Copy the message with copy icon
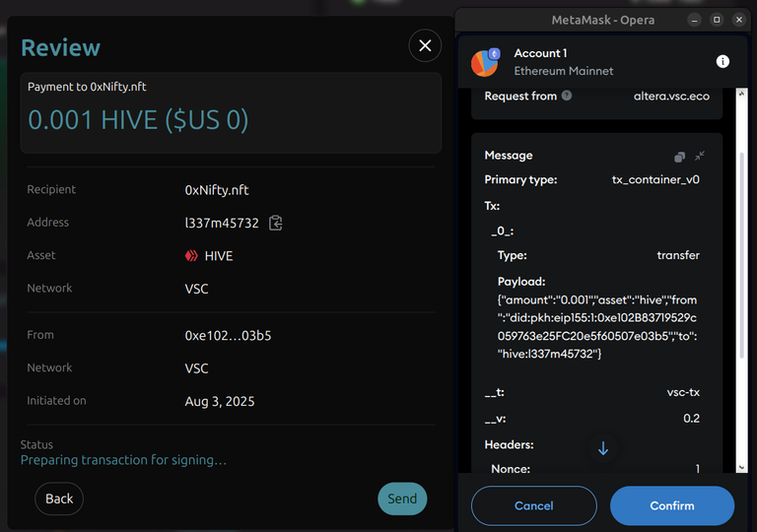The width and height of the screenshot is (757, 532). (679, 157)
